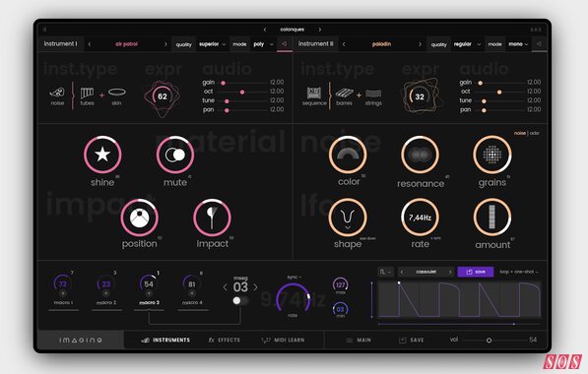The image size is (588, 374).
Task: Select the LFO shape knob icon
Action: (348, 218)
